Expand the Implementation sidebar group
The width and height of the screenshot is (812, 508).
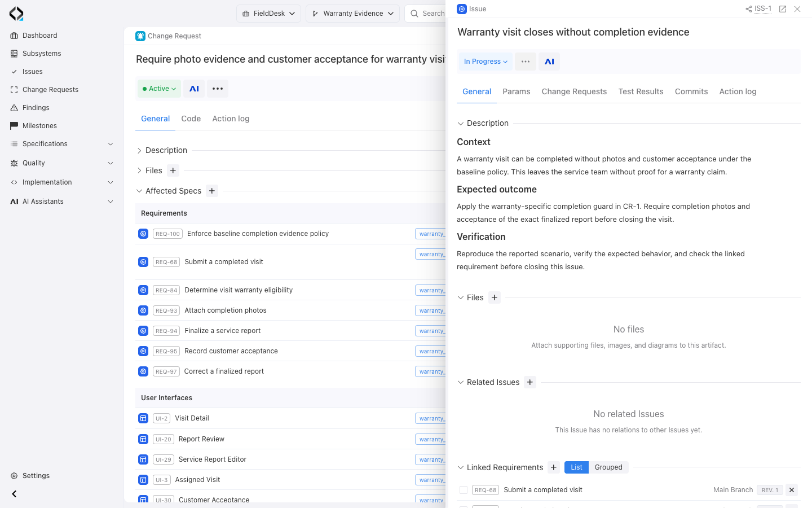click(x=62, y=182)
